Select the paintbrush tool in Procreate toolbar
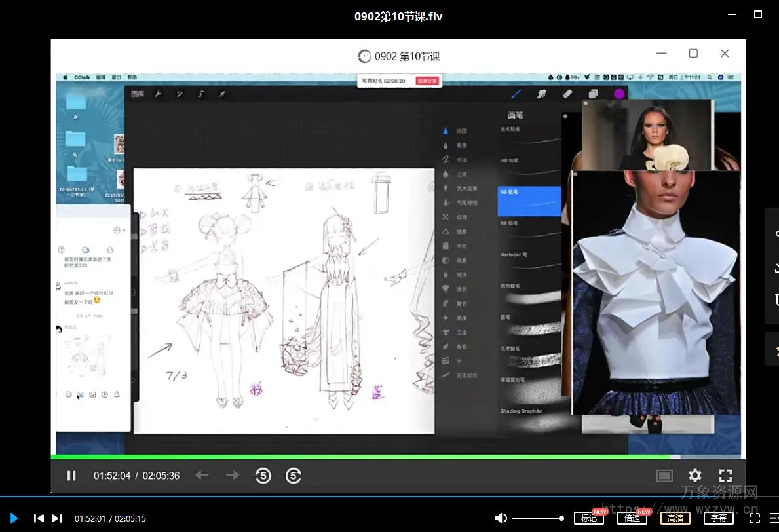This screenshot has width=779, height=532. pos(516,94)
